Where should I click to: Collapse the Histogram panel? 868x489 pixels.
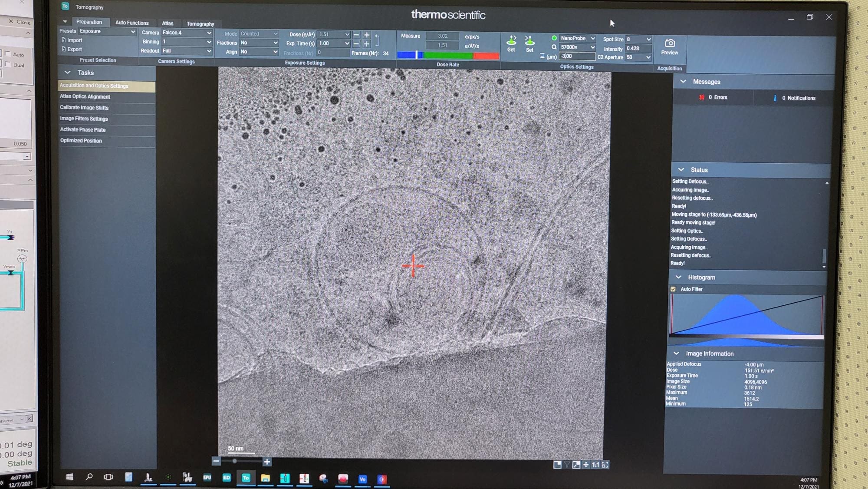[x=679, y=277]
